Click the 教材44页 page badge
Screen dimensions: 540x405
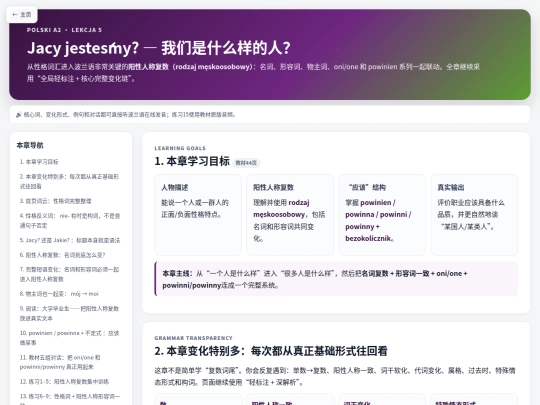246,163
